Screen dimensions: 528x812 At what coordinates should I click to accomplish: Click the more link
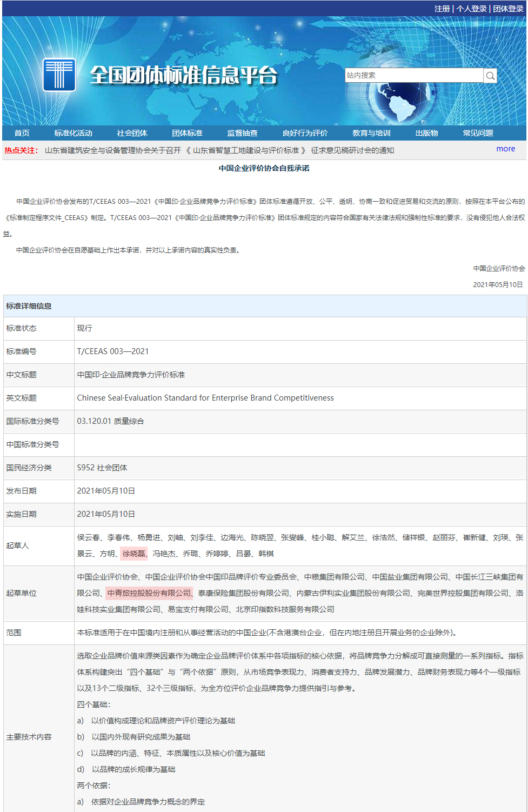tap(506, 149)
